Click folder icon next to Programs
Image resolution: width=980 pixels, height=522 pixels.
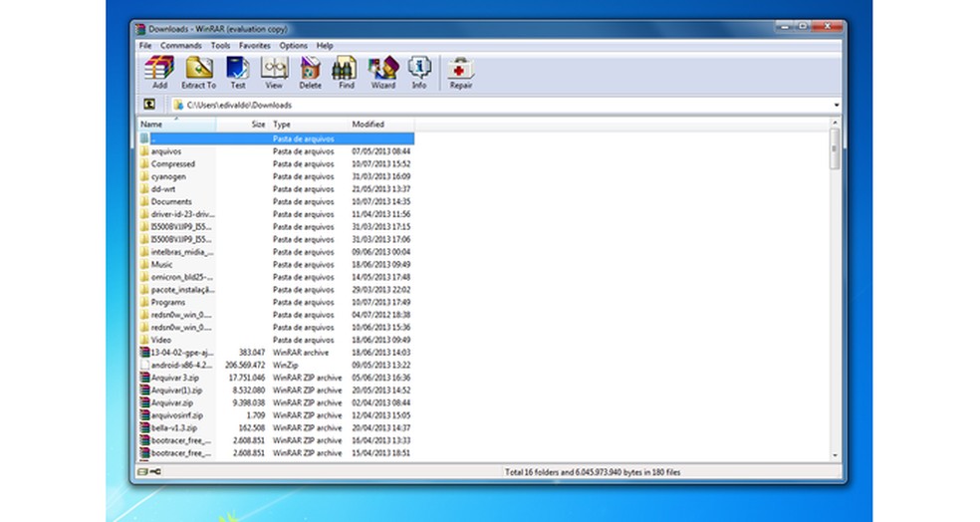[144, 302]
